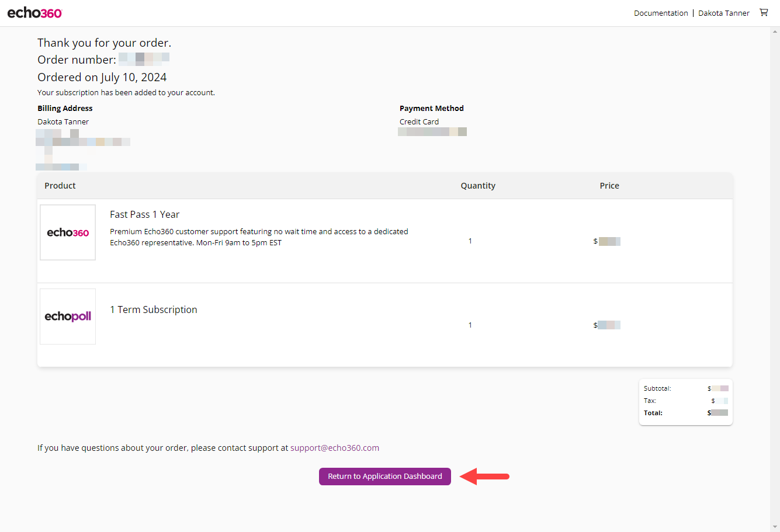This screenshot has width=780, height=532.
Task: Click the Total label
Action: point(653,413)
